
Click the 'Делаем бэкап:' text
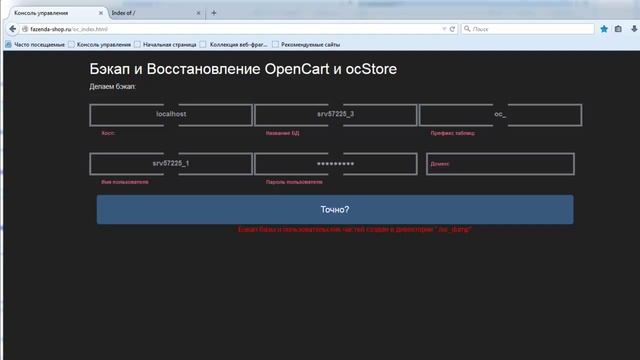pos(113,87)
